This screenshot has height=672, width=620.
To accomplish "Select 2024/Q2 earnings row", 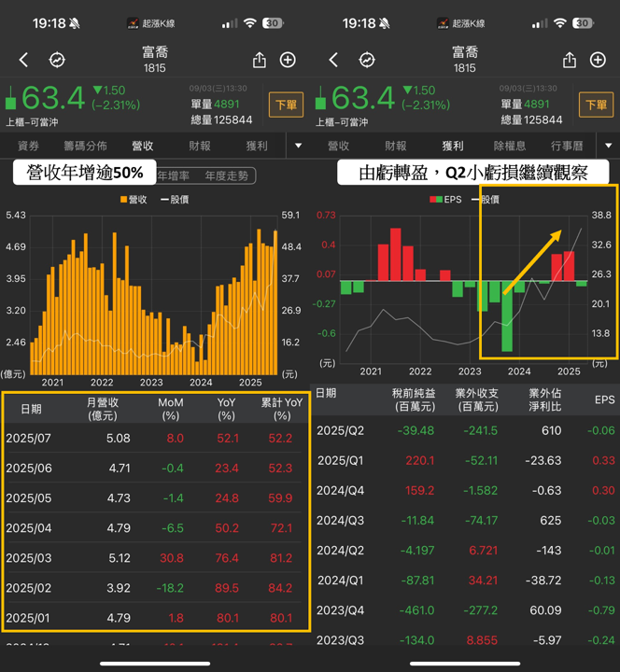I will point(465,551).
